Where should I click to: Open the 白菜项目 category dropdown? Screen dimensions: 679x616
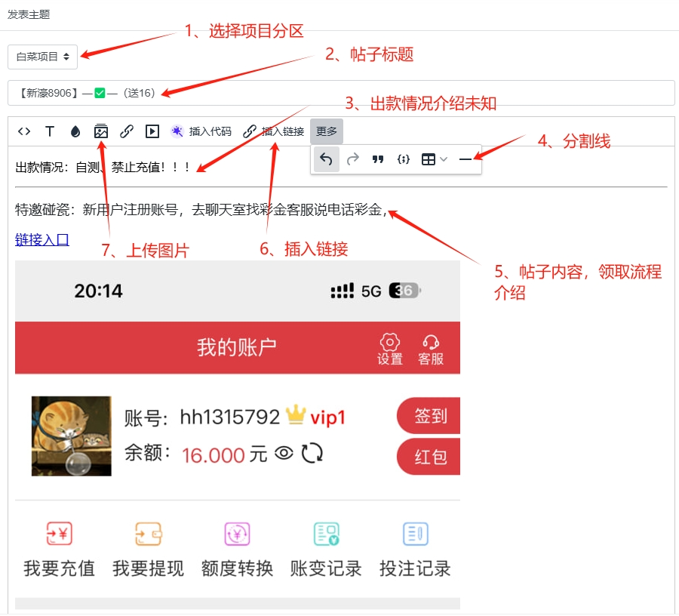pos(42,57)
